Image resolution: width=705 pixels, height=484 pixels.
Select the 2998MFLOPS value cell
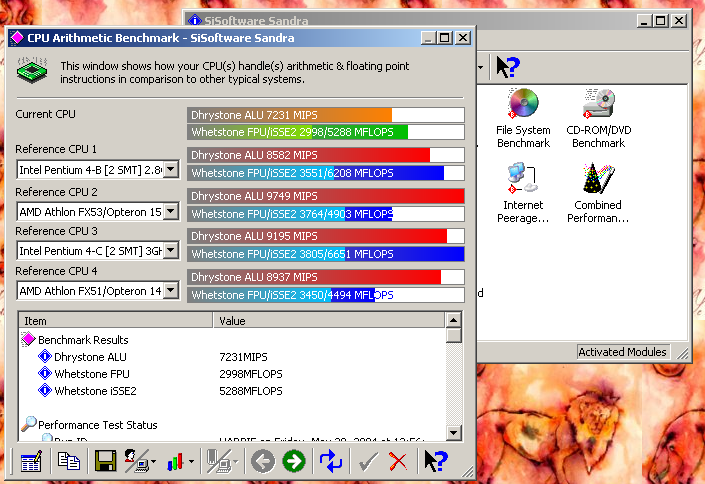251,374
